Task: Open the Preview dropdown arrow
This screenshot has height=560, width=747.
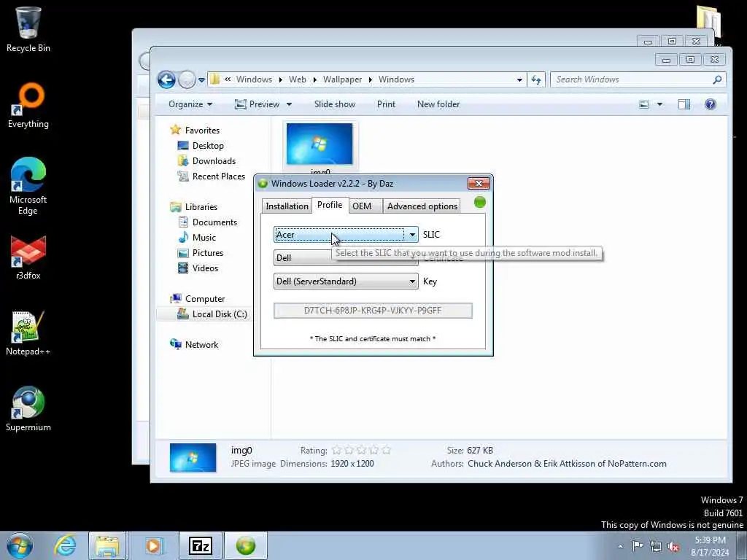Action: [289, 104]
